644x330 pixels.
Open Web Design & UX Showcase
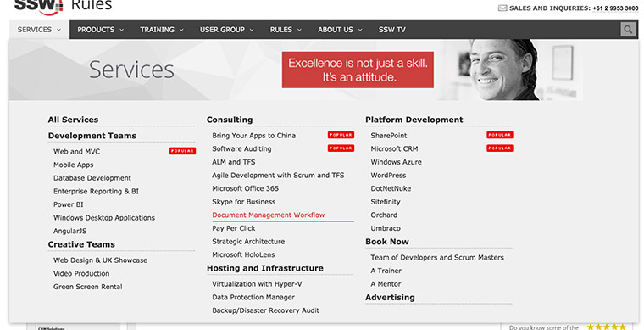click(x=100, y=260)
